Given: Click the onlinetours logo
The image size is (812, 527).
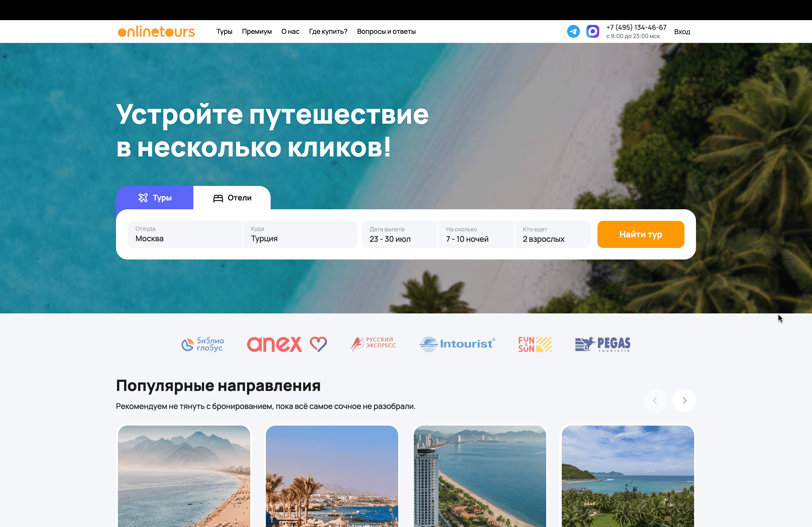Looking at the screenshot, I should 156,31.
